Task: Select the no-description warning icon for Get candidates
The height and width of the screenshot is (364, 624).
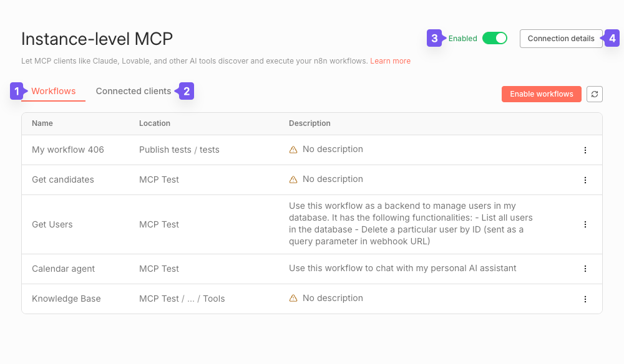Action: [x=293, y=179]
